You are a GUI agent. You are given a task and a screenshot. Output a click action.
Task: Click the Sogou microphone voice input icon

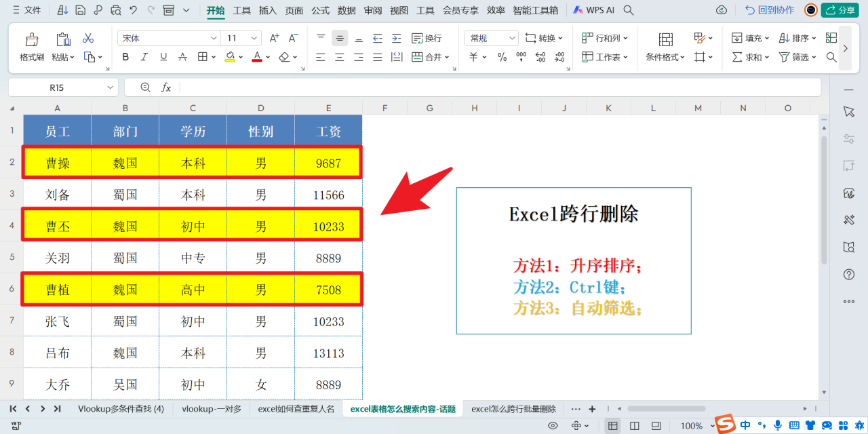coord(777,425)
